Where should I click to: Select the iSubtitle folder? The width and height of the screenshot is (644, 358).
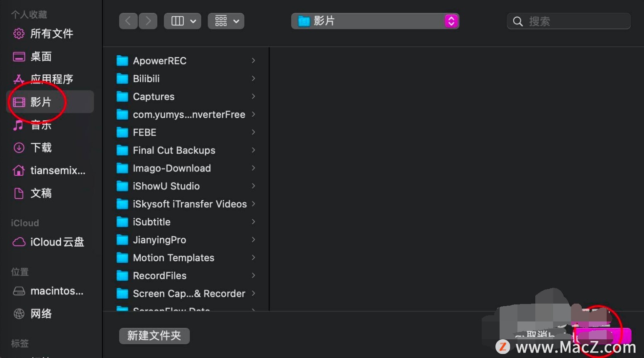click(186, 222)
